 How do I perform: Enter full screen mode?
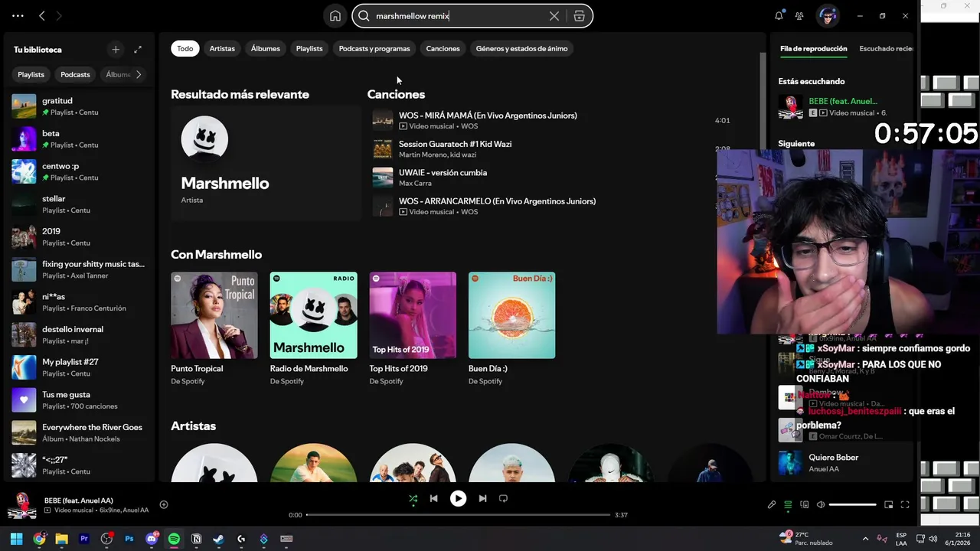[905, 504]
